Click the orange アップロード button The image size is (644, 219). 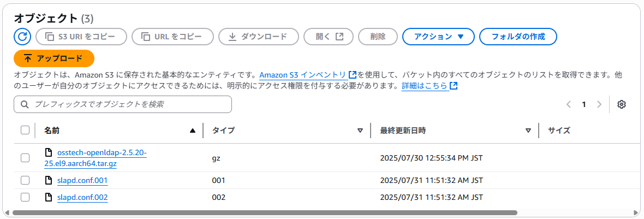point(54,58)
